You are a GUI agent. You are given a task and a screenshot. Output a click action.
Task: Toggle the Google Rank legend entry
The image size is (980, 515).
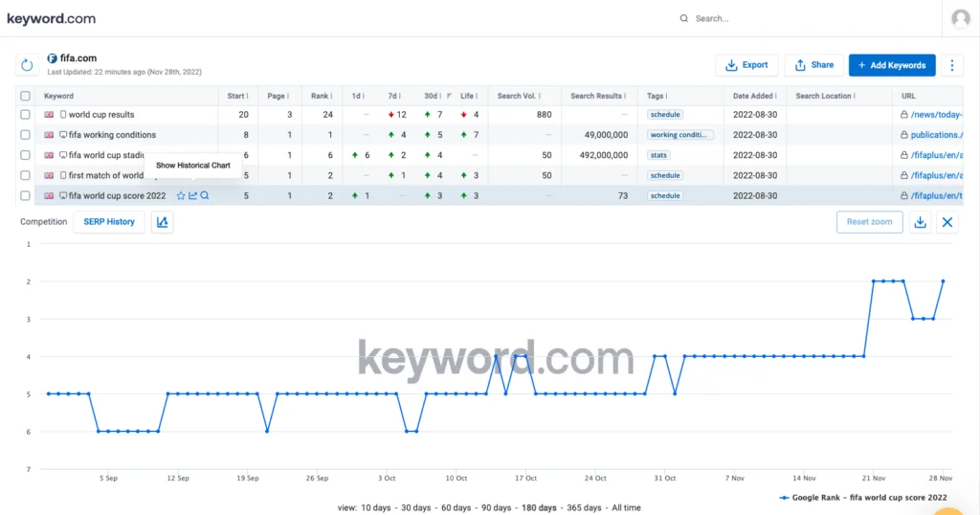point(863,498)
